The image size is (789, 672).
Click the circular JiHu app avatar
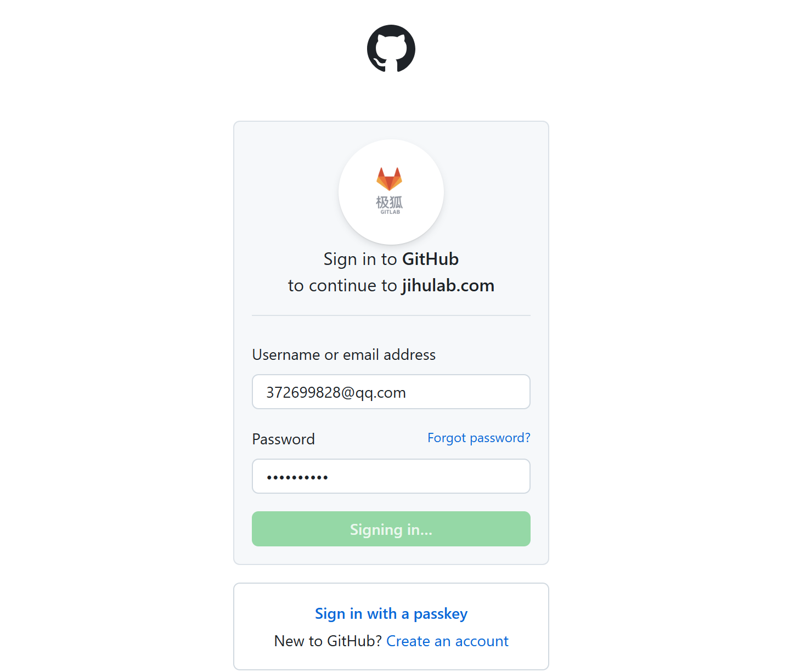click(391, 192)
